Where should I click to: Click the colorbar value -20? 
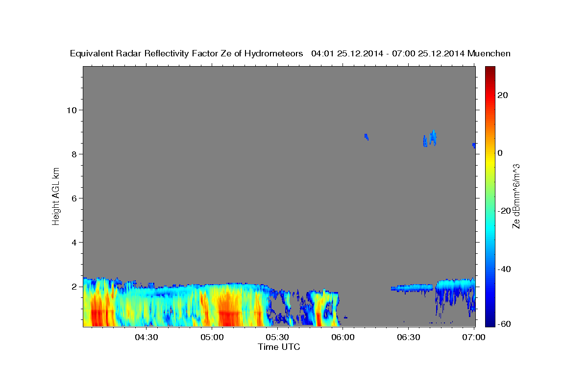504,211
